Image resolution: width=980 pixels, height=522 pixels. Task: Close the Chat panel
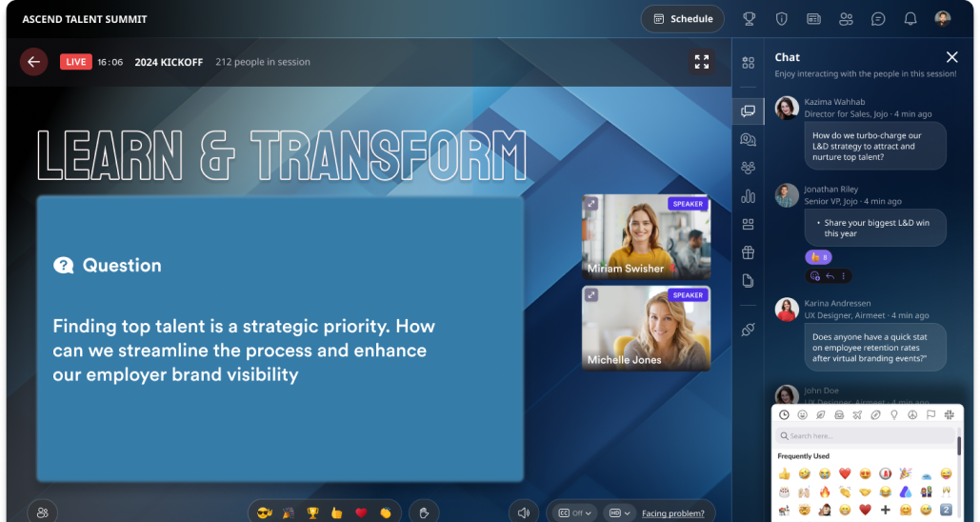pos(951,57)
